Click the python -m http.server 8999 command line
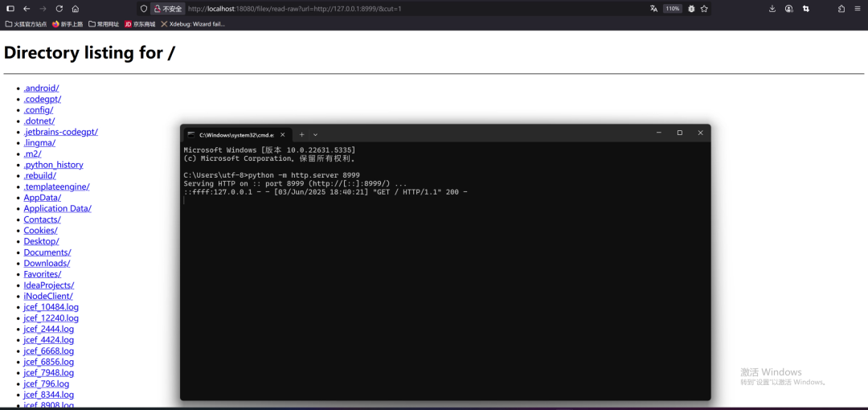The height and width of the screenshot is (410, 868). click(272, 175)
